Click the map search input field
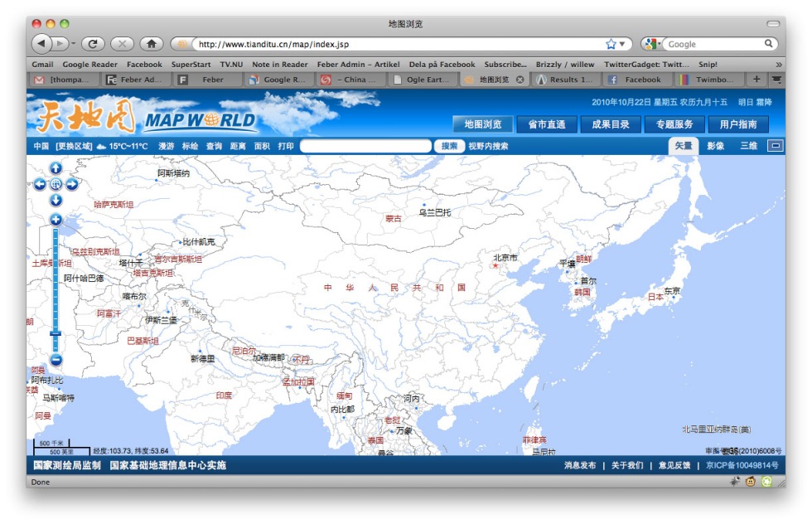 pyautogui.click(x=365, y=146)
